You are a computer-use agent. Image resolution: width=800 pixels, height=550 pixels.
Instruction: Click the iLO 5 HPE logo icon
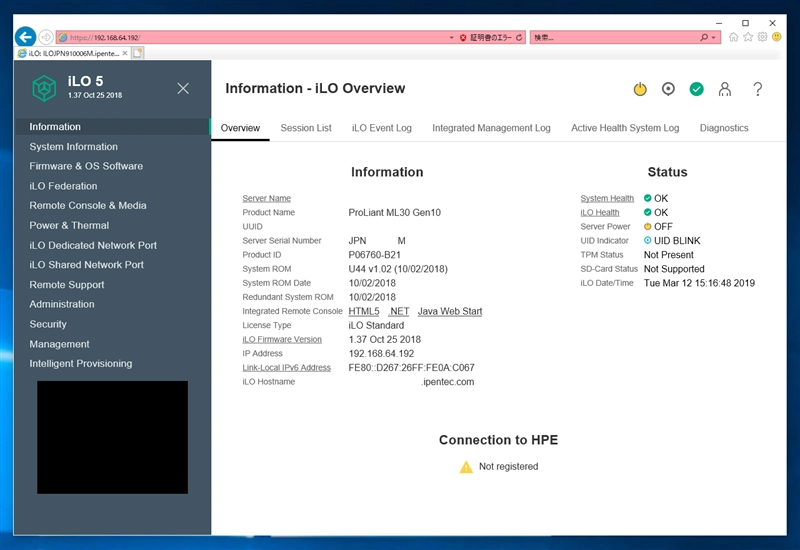(44, 88)
